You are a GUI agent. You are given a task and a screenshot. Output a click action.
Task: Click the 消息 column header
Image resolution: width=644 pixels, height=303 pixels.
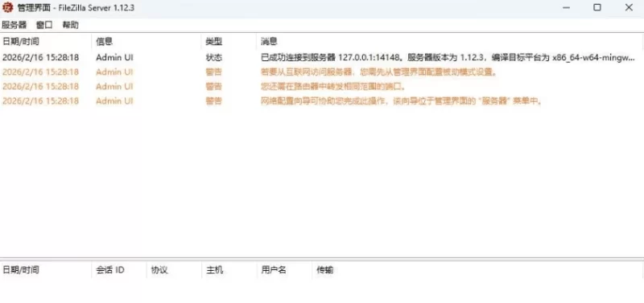point(450,42)
